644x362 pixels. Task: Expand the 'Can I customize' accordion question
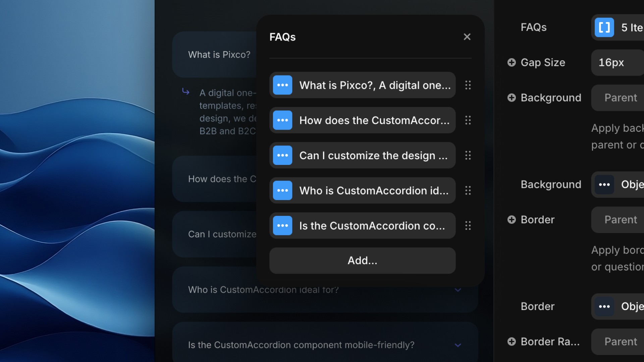coord(215,234)
